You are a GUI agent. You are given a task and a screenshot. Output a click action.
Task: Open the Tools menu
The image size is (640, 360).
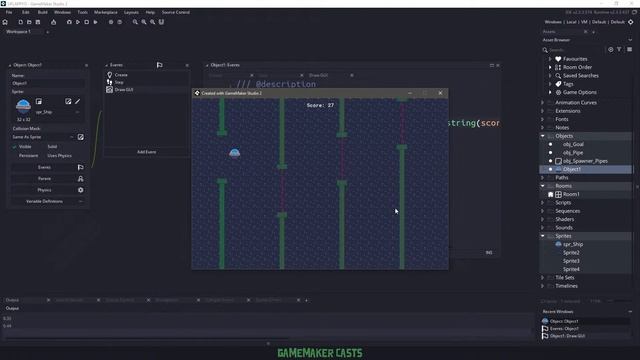coord(82,12)
